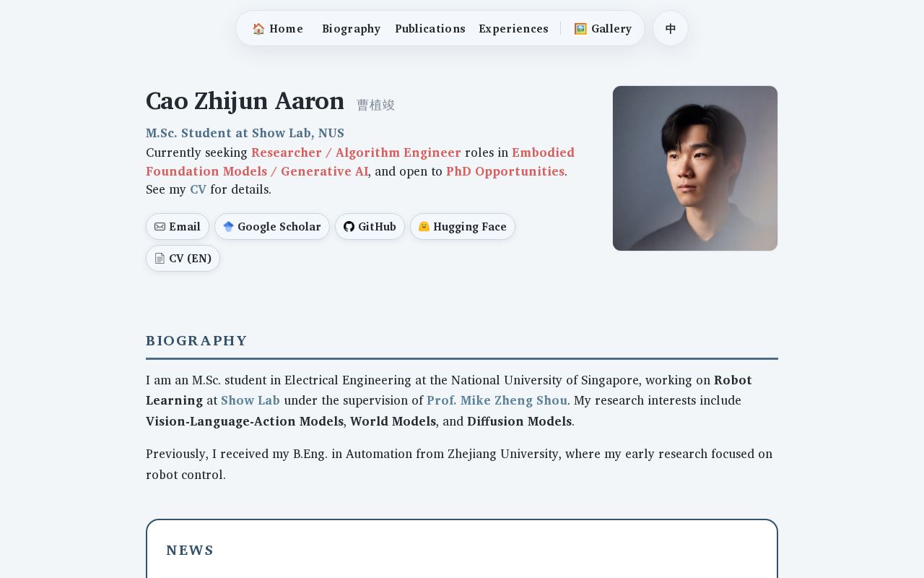Click the NEWS section heading

pos(190,551)
